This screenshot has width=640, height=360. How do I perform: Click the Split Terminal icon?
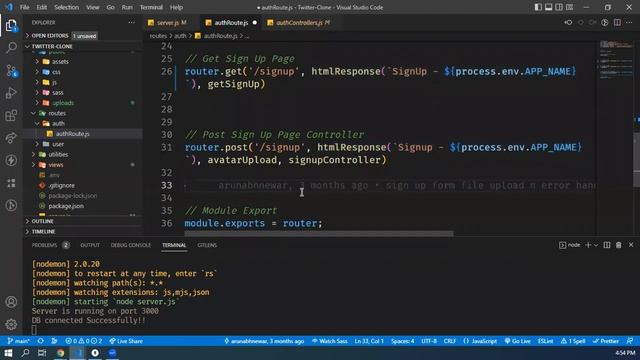pos(607,245)
